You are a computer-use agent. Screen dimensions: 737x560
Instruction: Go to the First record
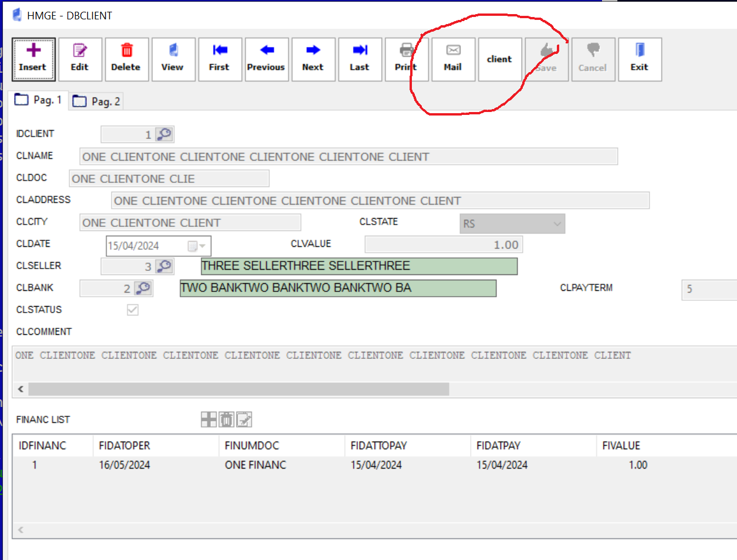pos(219,59)
